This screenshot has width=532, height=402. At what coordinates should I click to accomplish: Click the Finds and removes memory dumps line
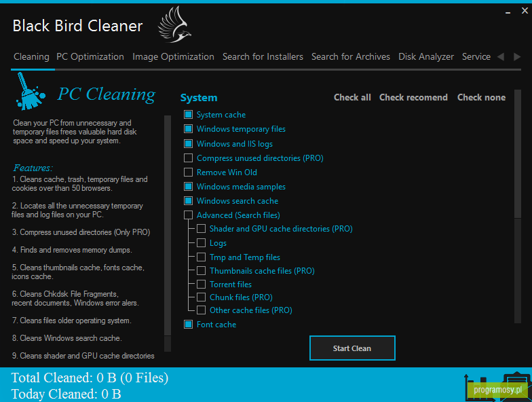(72, 250)
